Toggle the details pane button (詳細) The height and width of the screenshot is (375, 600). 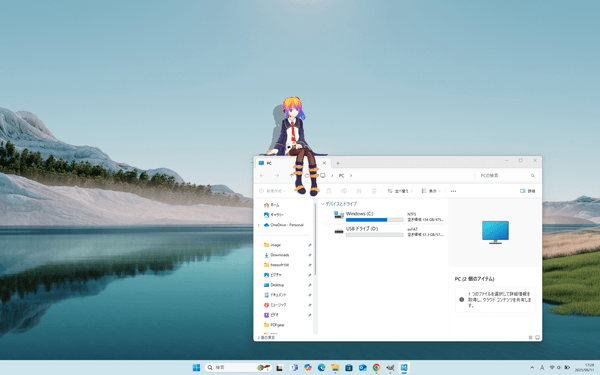[x=528, y=191]
